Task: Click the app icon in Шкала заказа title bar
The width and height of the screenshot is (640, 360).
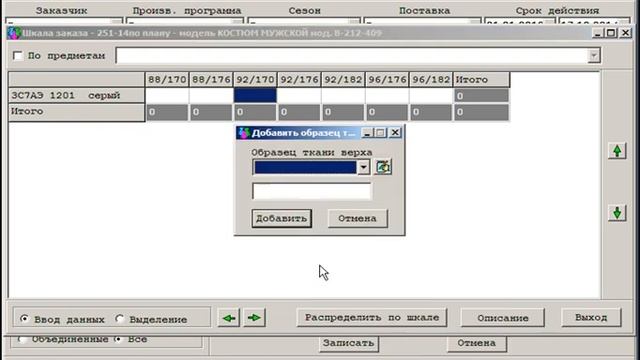Action: point(14,33)
